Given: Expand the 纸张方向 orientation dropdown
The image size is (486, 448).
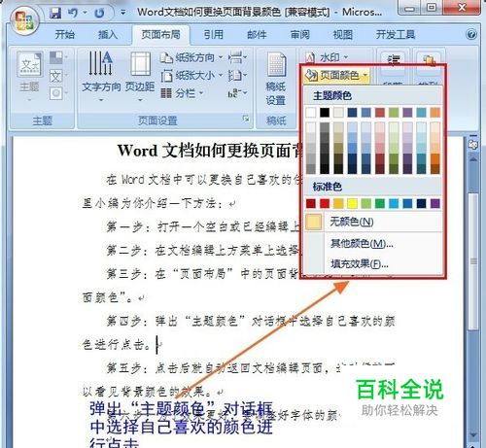Looking at the screenshot, I should (x=191, y=58).
